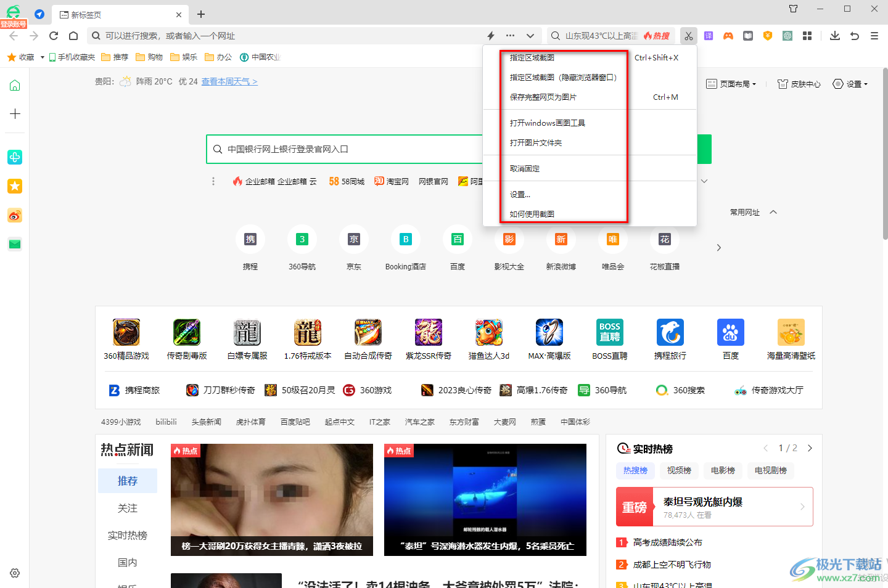Image resolution: width=888 pixels, height=588 pixels.
Task: Open the Titan submarine news thumbnail
Action: pos(485,500)
